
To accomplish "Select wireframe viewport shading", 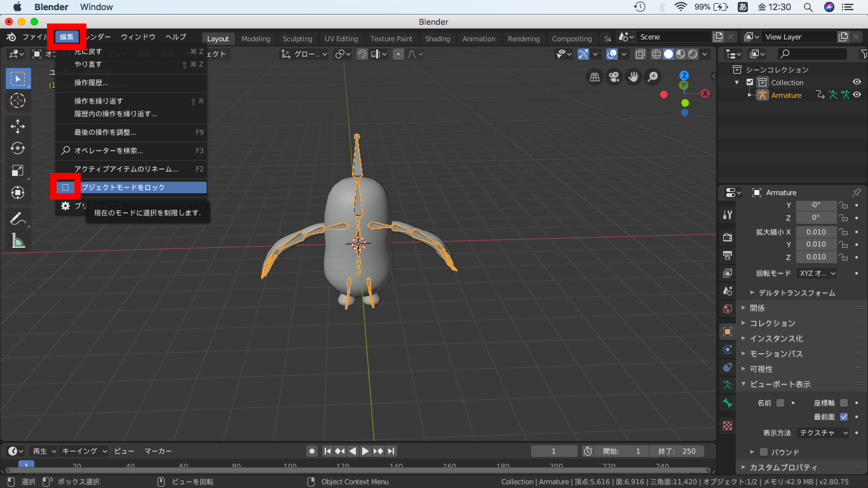I will (656, 55).
